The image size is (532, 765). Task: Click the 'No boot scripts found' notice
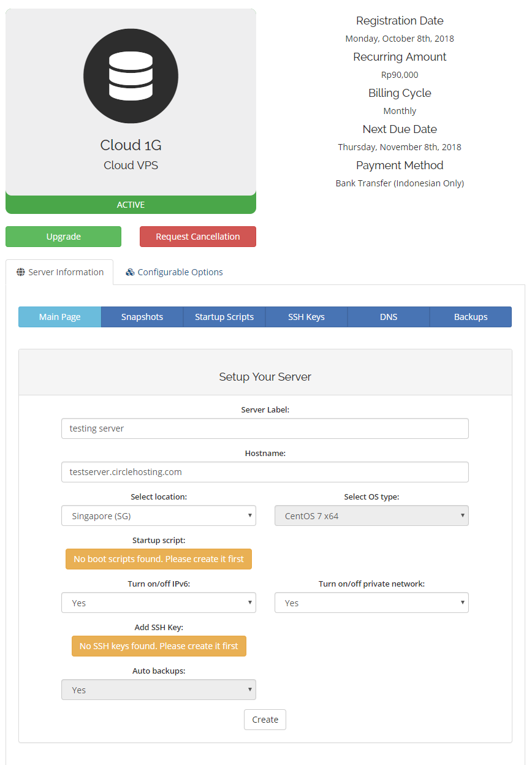(159, 559)
